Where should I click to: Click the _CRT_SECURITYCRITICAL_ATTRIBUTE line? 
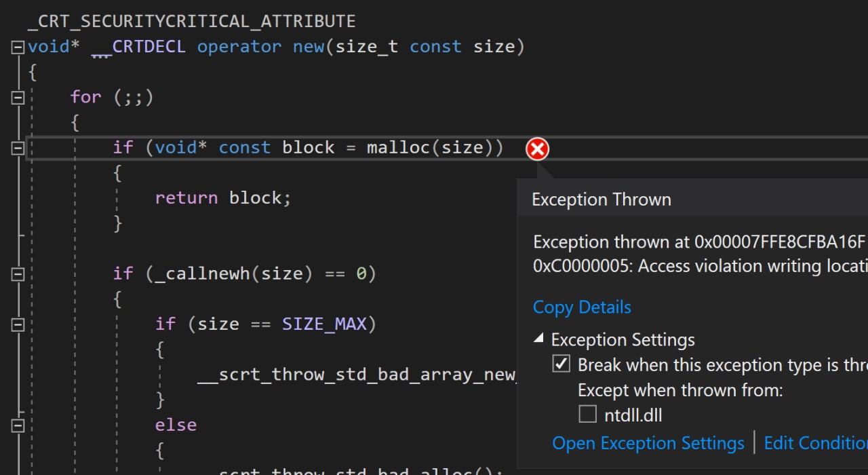point(191,22)
